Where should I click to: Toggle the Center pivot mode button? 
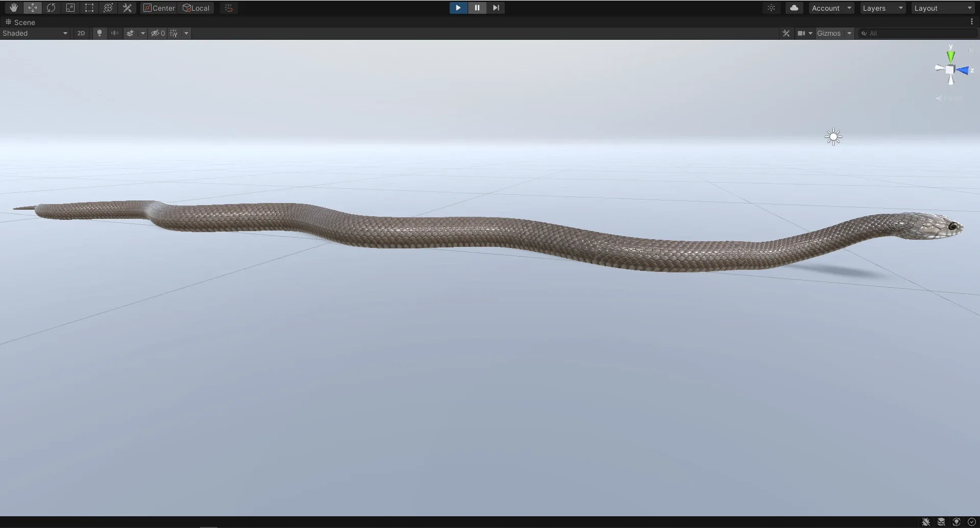pos(159,8)
